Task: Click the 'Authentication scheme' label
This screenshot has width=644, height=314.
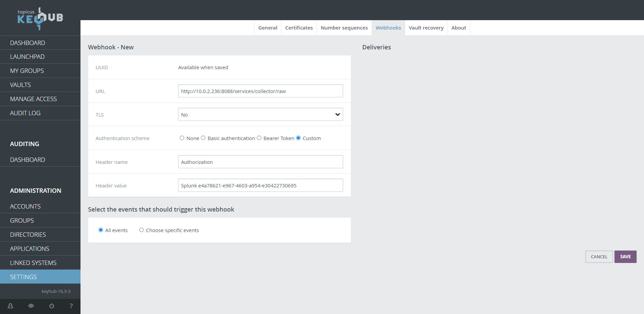Action: pyautogui.click(x=122, y=138)
